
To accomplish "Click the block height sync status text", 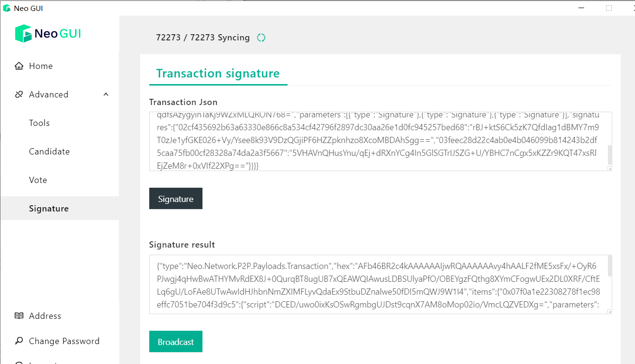I will (x=203, y=38).
